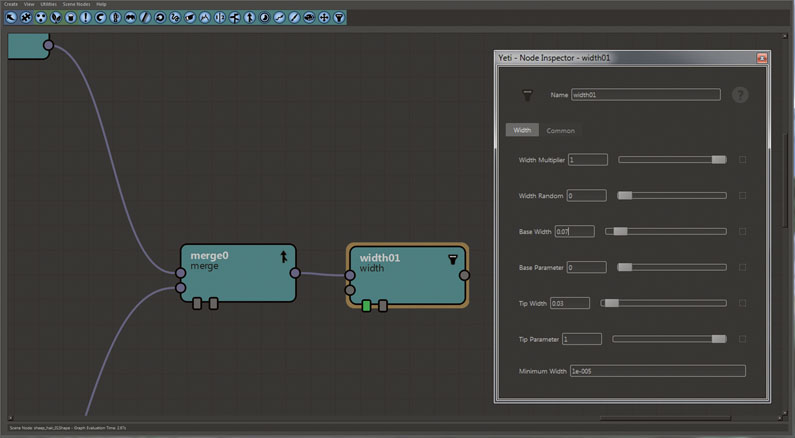This screenshot has width=795, height=438.
Task: Click the Width Multiplier slider handle
Action: click(719, 160)
